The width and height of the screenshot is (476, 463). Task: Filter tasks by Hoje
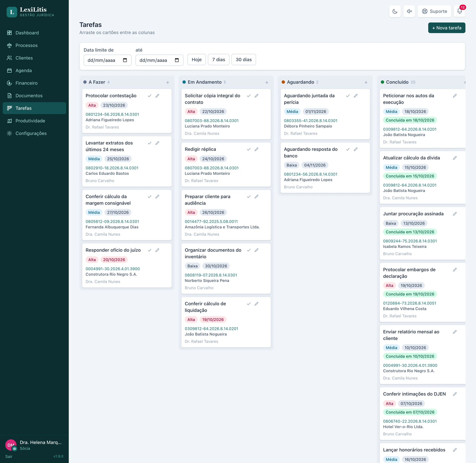coord(196,60)
